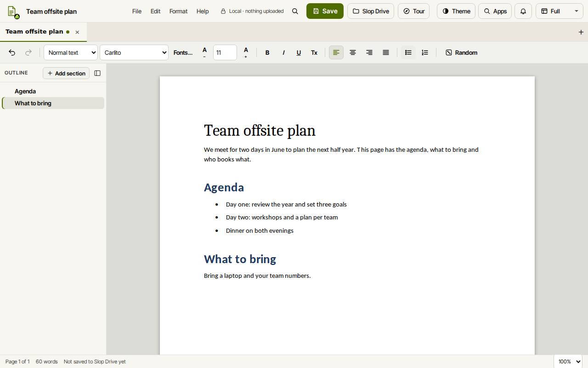Click the font size input field
Viewport: 588px width, 368px height.
(x=225, y=52)
